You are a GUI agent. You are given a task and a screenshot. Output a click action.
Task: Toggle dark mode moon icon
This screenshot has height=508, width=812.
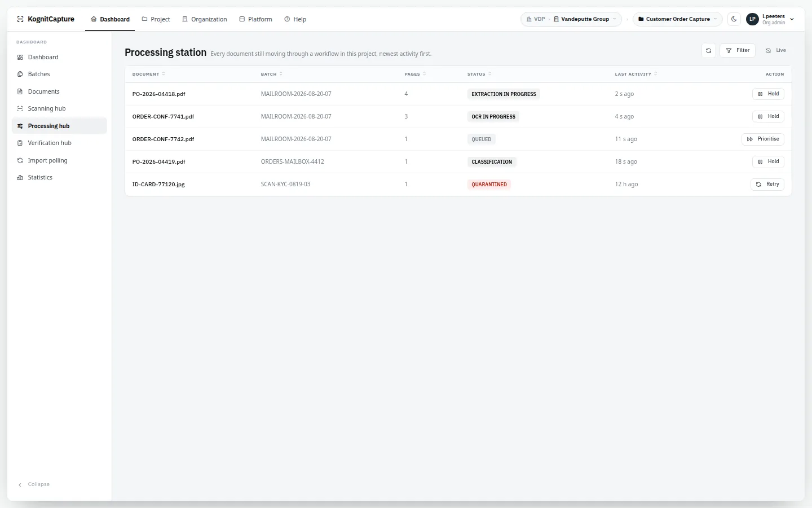tap(734, 19)
